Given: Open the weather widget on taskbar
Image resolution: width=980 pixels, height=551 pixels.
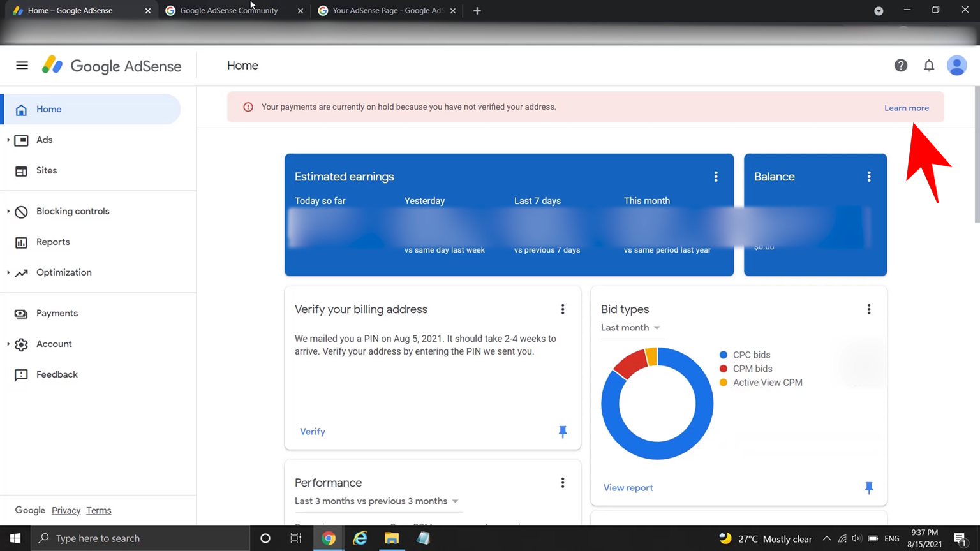Looking at the screenshot, I should (766, 538).
